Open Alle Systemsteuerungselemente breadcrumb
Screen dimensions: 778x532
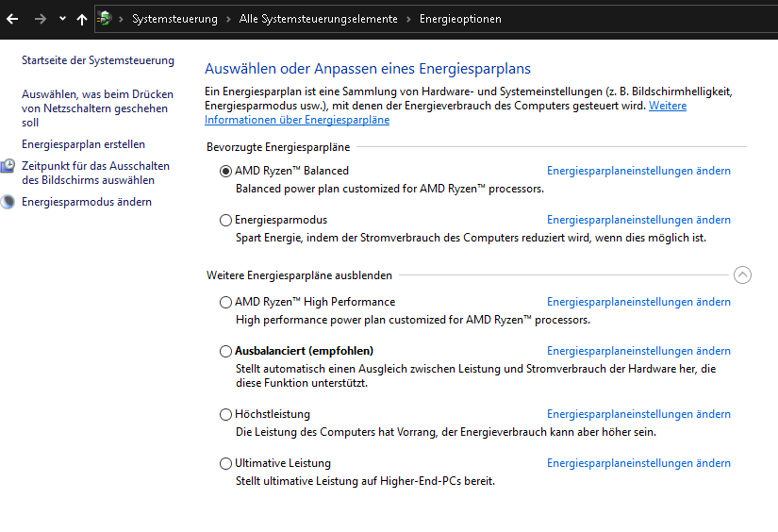click(318, 19)
